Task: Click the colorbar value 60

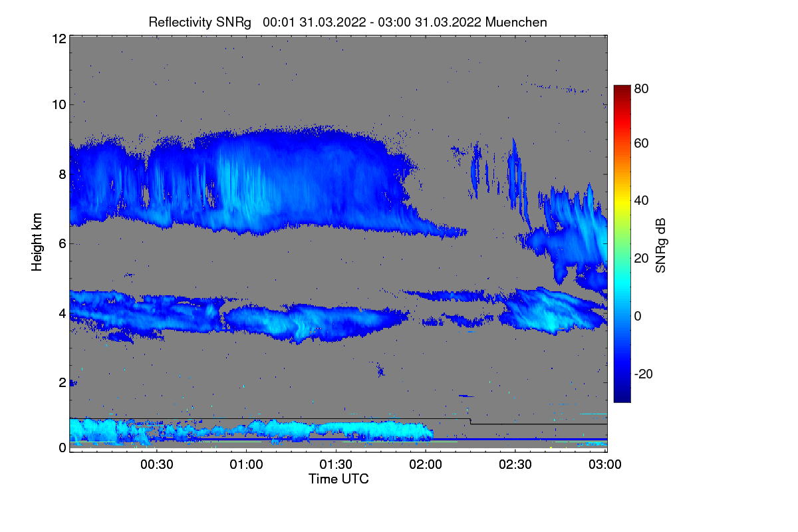Action: pyautogui.click(x=641, y=144)
